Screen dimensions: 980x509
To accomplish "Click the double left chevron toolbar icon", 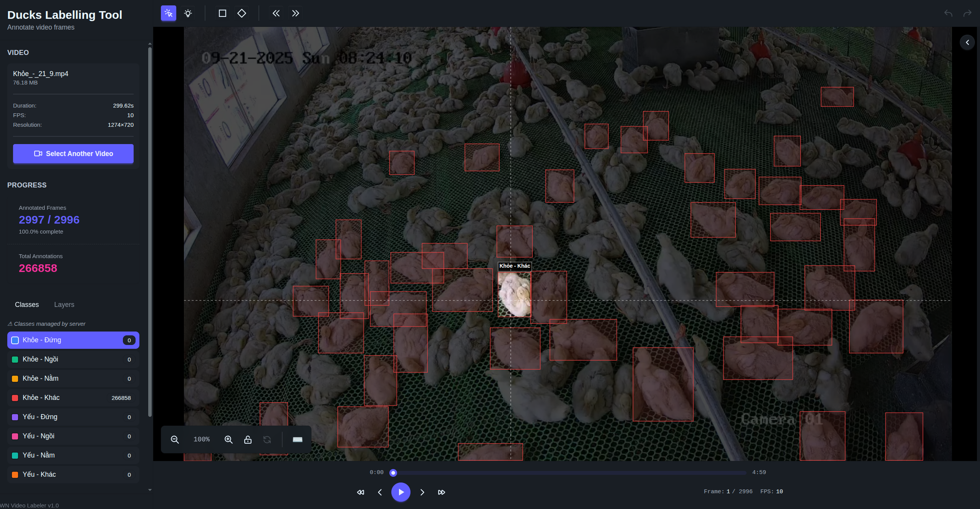I will [276, 13].
